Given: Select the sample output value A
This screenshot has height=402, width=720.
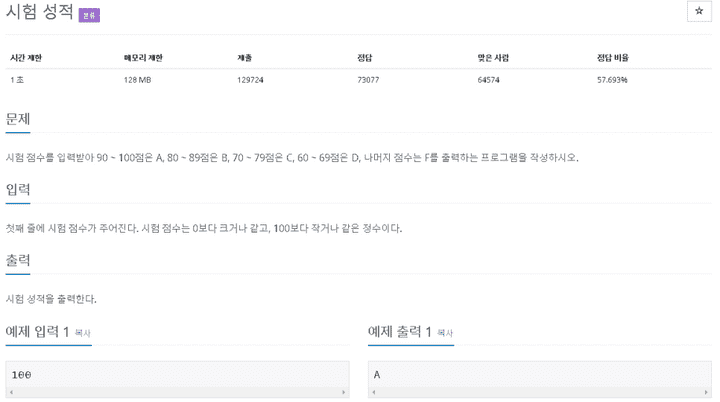Looking at the screenshot, I should [x=377, y=375].
